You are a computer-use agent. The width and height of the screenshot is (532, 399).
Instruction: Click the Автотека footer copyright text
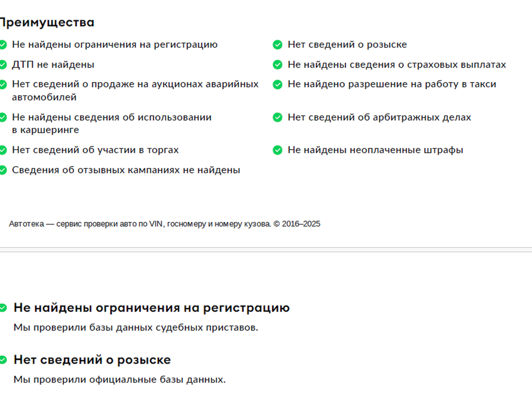pos(165,224)
